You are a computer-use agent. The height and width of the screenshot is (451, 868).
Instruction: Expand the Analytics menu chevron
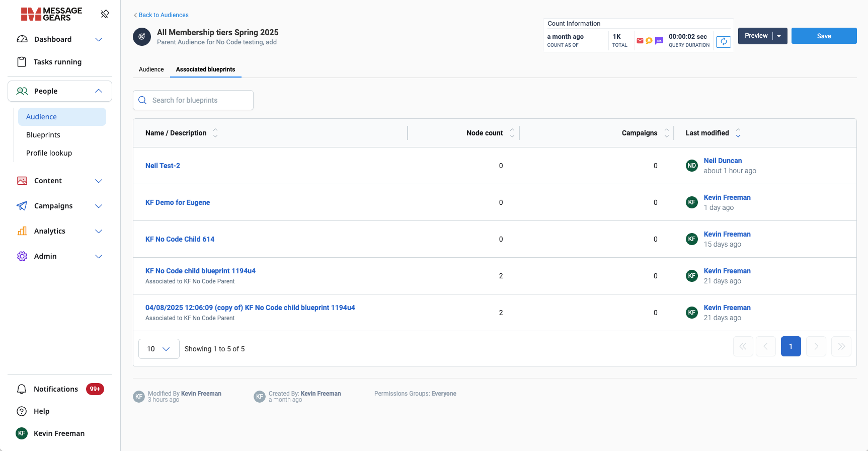[99, 231]
